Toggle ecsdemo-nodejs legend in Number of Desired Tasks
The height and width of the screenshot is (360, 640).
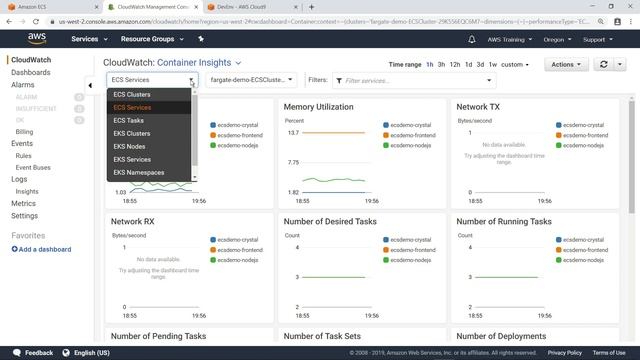click(x=407, y=260)
